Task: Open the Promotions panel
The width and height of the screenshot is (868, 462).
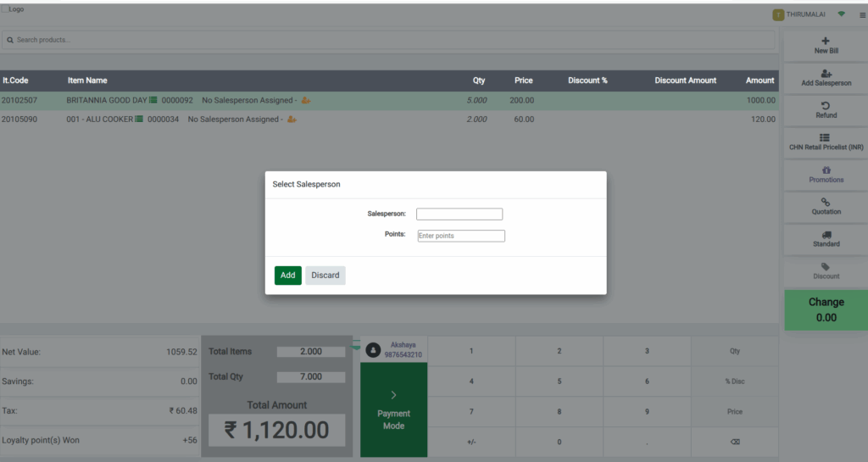Action: tap(826, 175)
